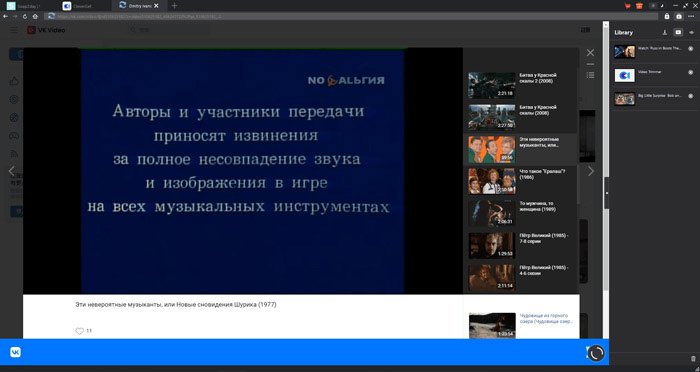This screenshot has height=372, width=700.
Task: Open the three-dots menu beside address bar
Action: (691, 16)
